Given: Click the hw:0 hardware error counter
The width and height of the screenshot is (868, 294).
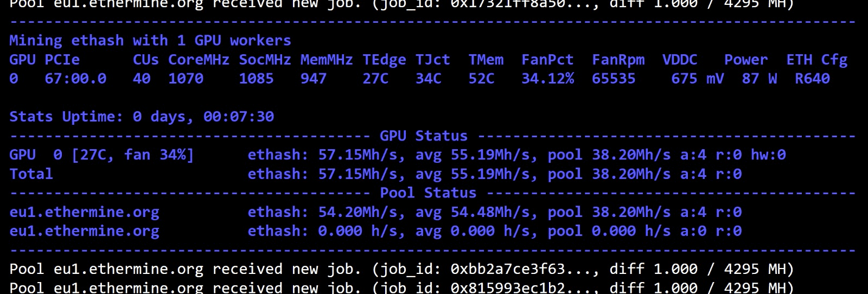Looking at the screenshot, I should 768,155.
